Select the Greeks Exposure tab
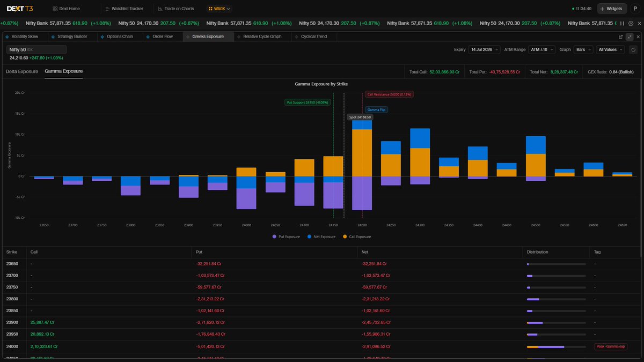Image resolution: width=644 pixels, height=362 pixels. tap(209, 36)
